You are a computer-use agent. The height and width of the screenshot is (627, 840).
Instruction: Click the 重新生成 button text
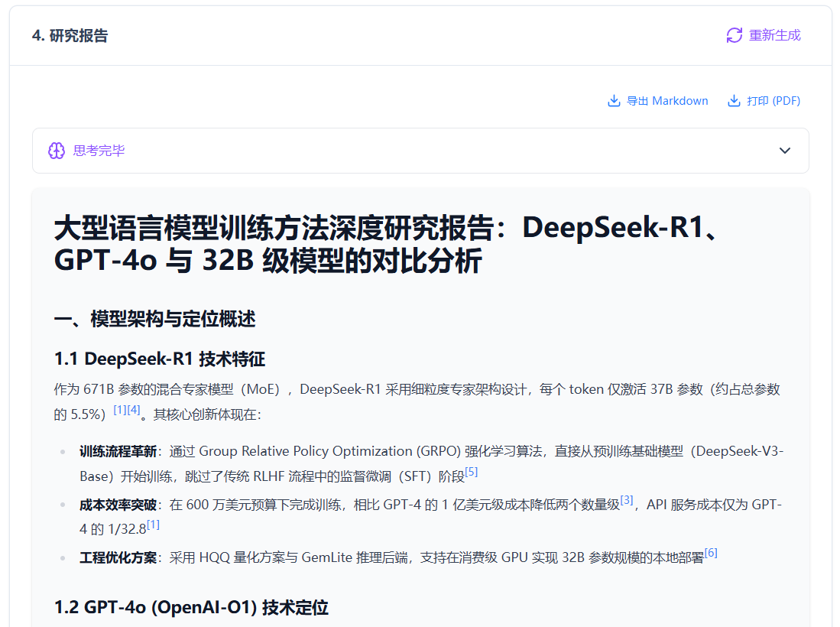[774, 35]
